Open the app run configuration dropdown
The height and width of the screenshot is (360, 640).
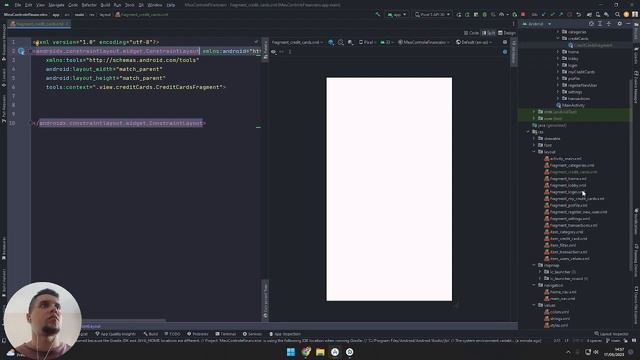coord(397,14)
